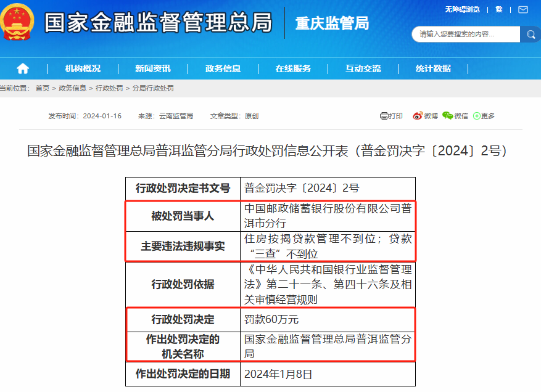Share via the Weibo icon
Image resolution: width=541 pixels, height=392 pixels.
pos(418,116)
